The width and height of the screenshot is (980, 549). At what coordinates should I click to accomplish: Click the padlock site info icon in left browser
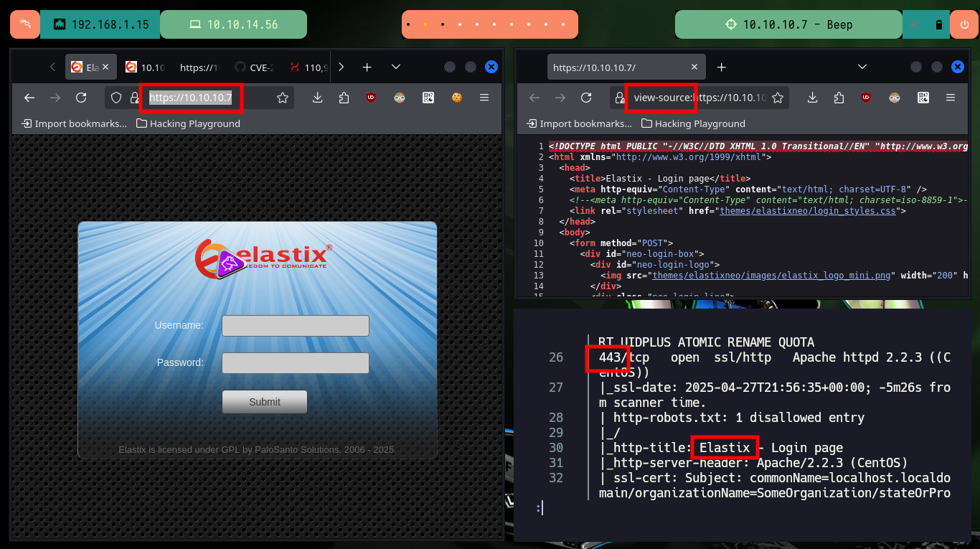[134, 98]
